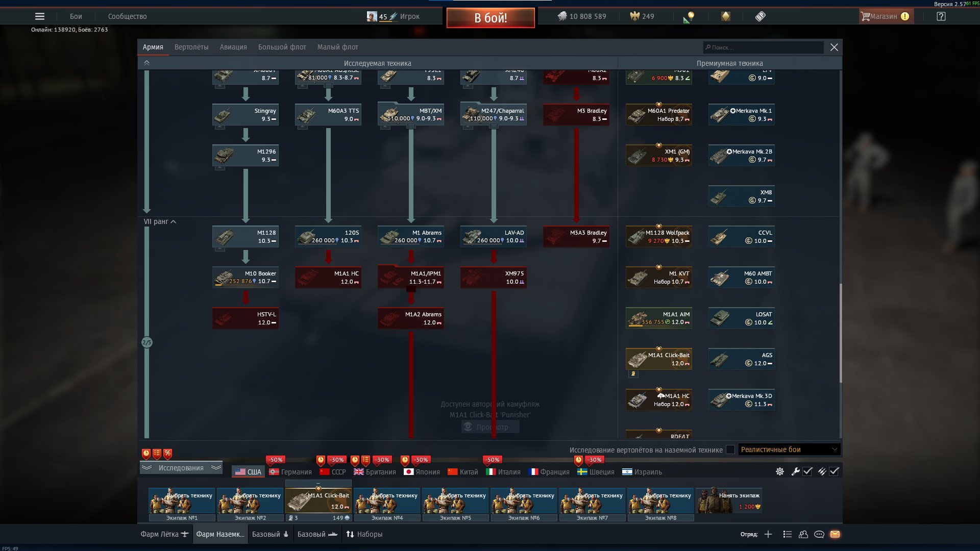
Task: Click the Просмотр camouflage preview button
Action: coord(491,427)
